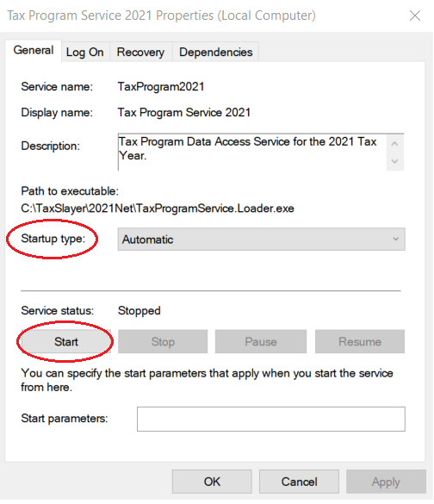Cancel the properties dialog
Image resolution: width=434 pixels, height=504 pixels.
(x=299, y=482)
